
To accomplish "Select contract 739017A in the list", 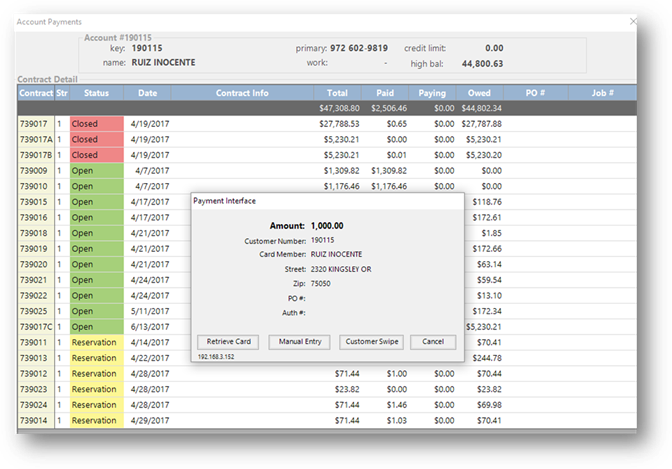I will click(x=36, y=140).
